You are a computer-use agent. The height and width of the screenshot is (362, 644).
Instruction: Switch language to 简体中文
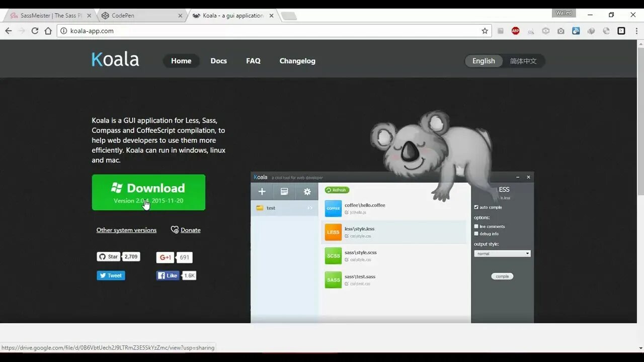coord(523,61)
